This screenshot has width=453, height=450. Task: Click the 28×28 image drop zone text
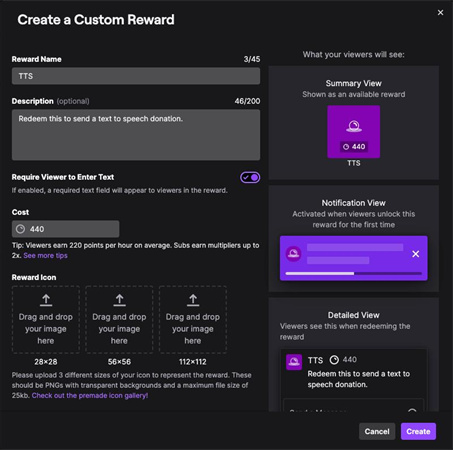tap(46, 329)
